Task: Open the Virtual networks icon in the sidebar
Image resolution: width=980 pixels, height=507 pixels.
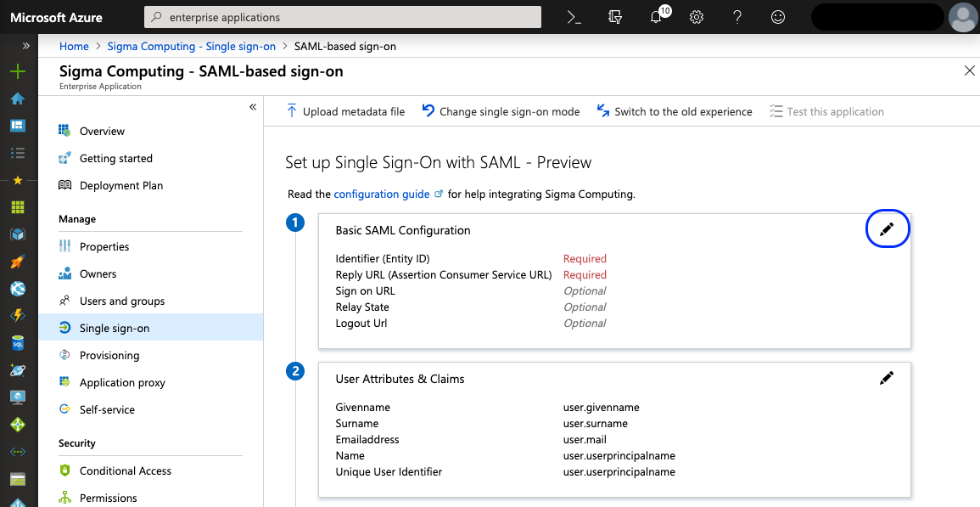Action: pos(18,452)
